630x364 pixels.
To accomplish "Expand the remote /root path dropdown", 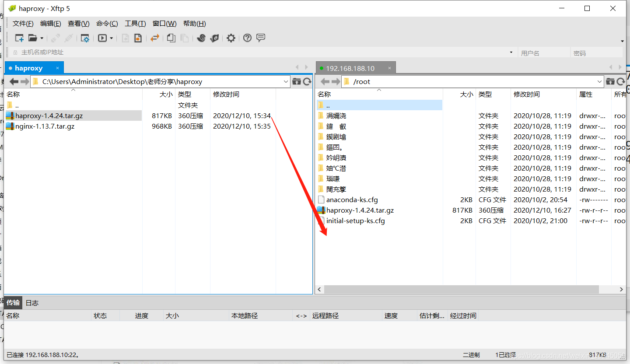I will coord(599,81).
